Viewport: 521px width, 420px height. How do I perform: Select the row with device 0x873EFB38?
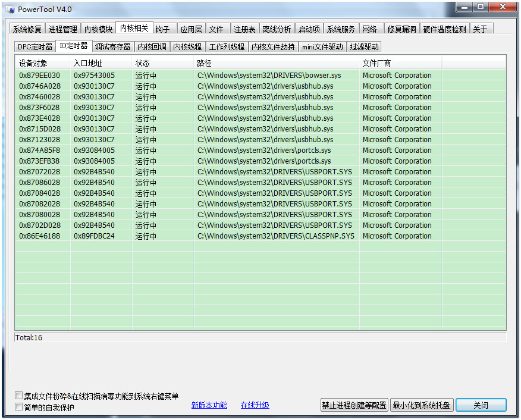click(x=260, y=161)
